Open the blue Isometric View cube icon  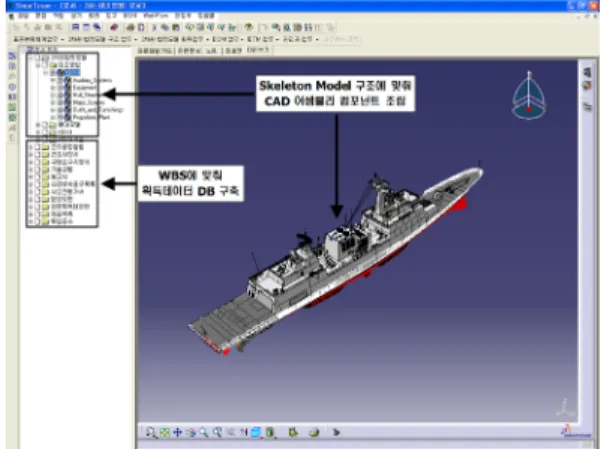(x=256, y=432)
